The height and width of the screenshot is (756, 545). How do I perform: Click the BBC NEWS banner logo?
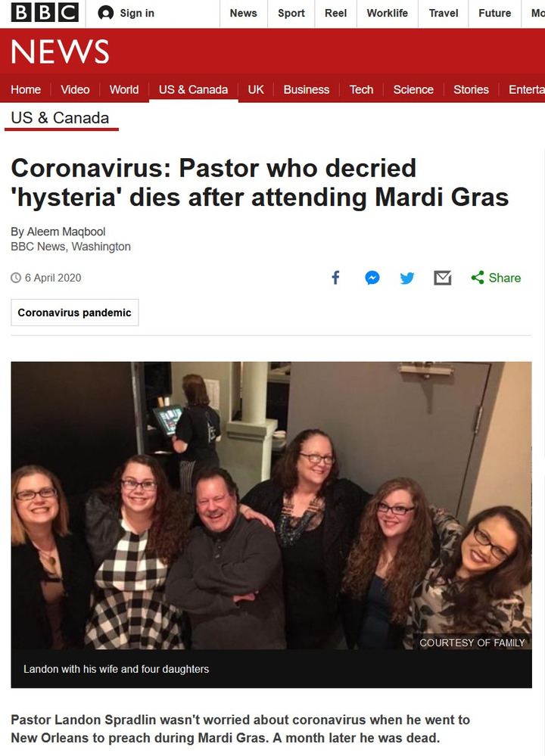tap(60, 52)
